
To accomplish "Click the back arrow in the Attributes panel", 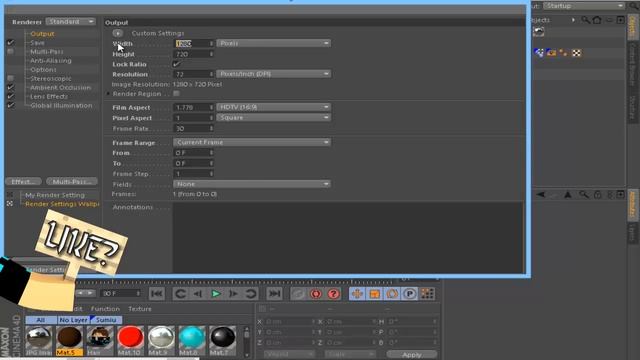I will 541,195.
